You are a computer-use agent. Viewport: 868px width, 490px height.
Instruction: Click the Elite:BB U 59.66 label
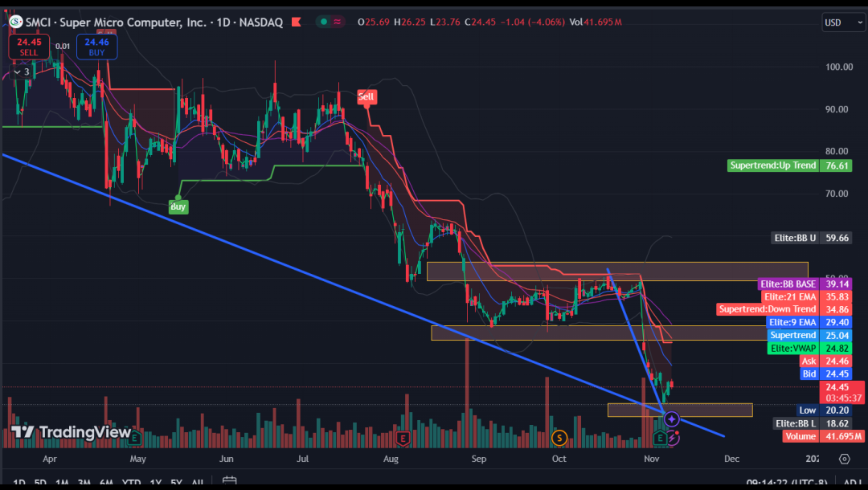pyautogui.click(x=812, y=238)
